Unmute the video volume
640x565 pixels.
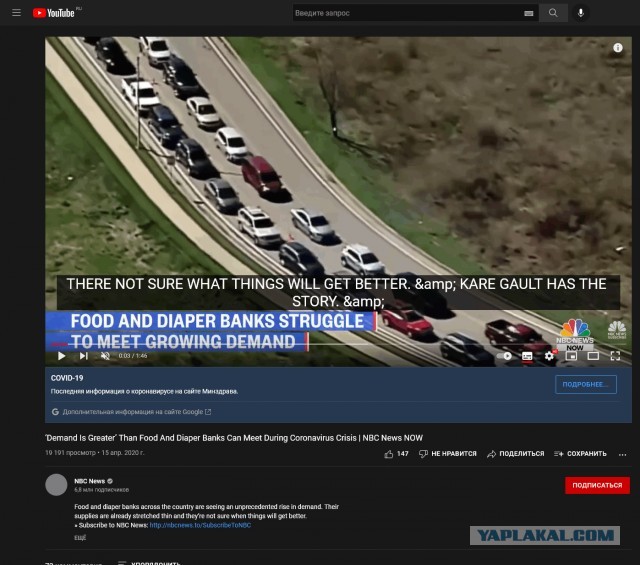105,356
